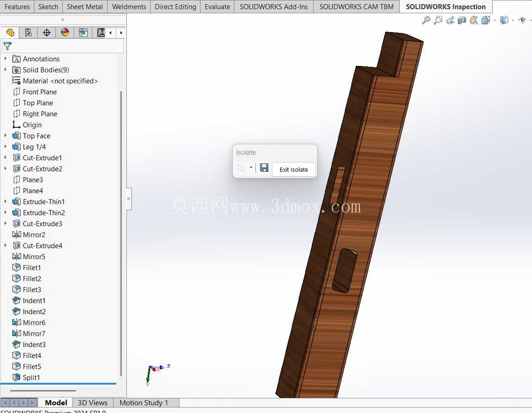Select the Top Plane

[x=33, y=103]
